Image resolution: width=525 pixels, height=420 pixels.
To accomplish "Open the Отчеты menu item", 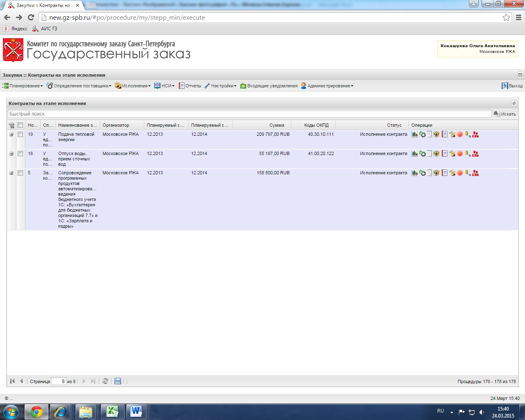I will coord(190,86).
